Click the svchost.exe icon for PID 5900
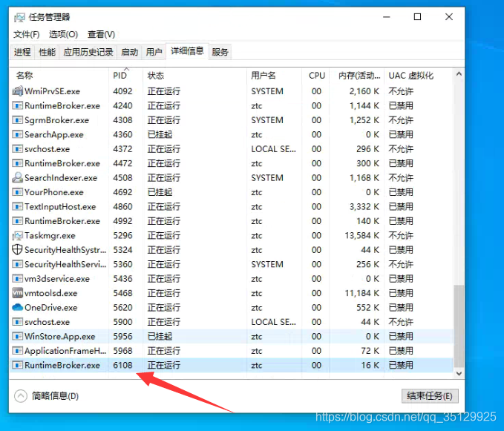504x431 pixels. [x=17, y=322]
